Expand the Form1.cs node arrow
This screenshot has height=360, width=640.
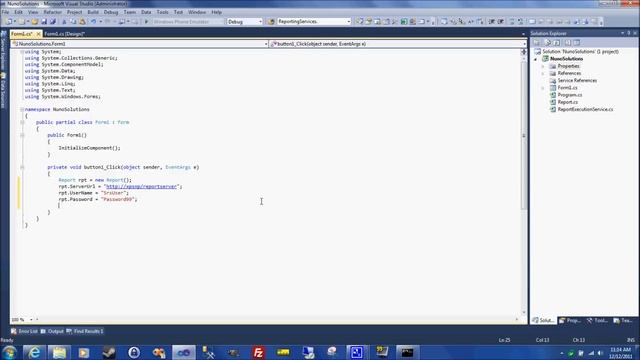coord(543,88)
